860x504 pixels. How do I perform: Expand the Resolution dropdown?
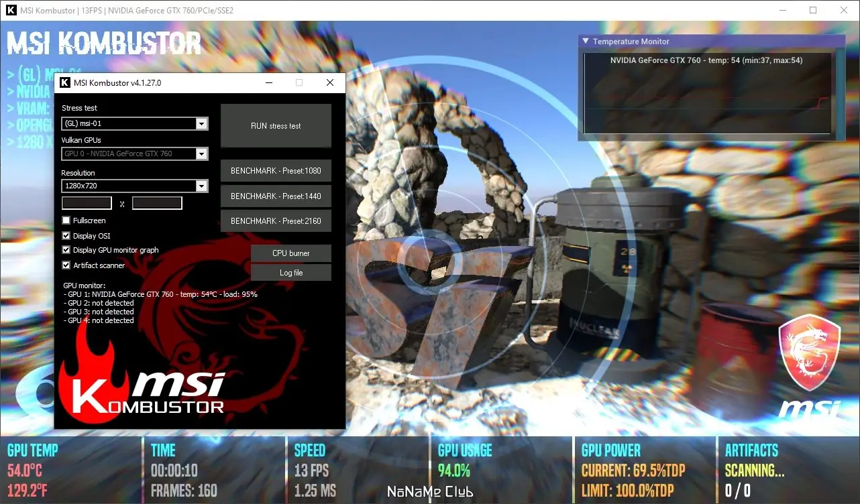coord(135,186)
